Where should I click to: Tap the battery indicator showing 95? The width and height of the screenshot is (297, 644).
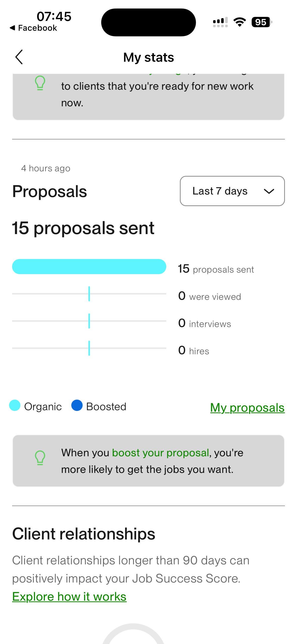[x=261, y=22]
